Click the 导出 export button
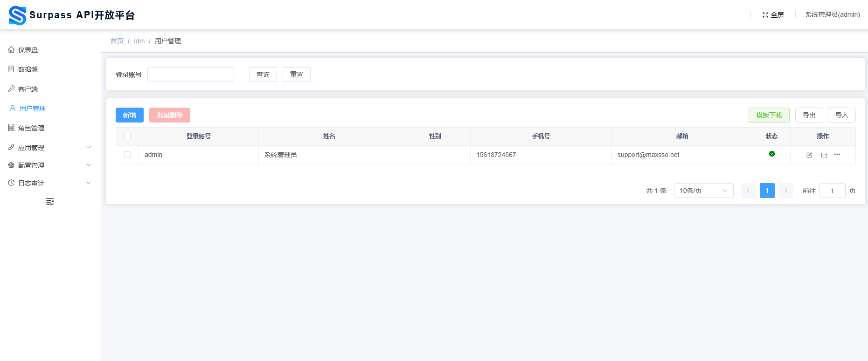Image resolution: width=868 pixels, height=361 pixels. [809, 115]
